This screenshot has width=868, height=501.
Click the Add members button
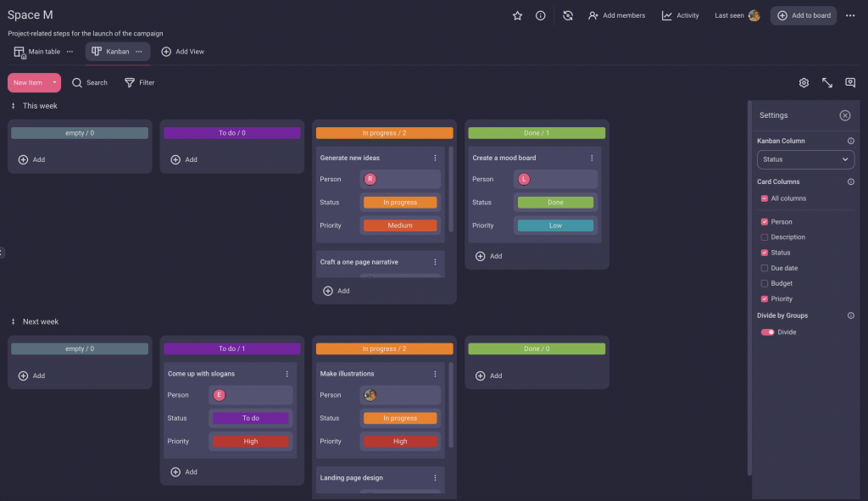pos(616,15)
